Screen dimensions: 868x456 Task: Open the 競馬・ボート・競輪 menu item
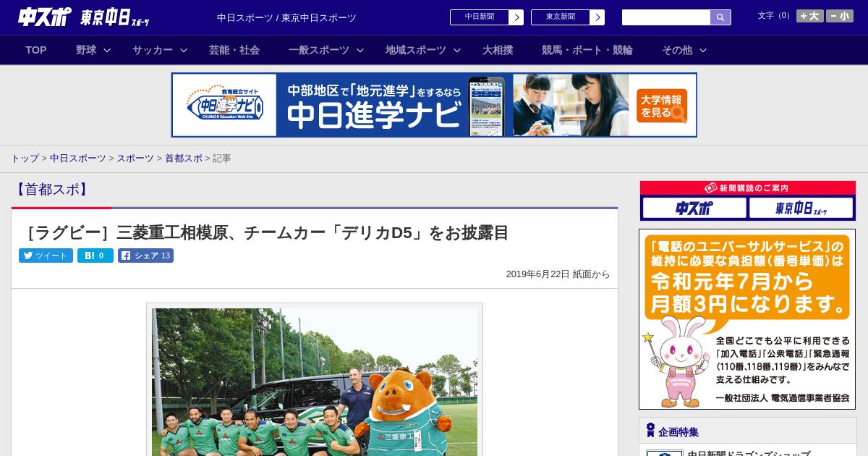pos(587,50)
